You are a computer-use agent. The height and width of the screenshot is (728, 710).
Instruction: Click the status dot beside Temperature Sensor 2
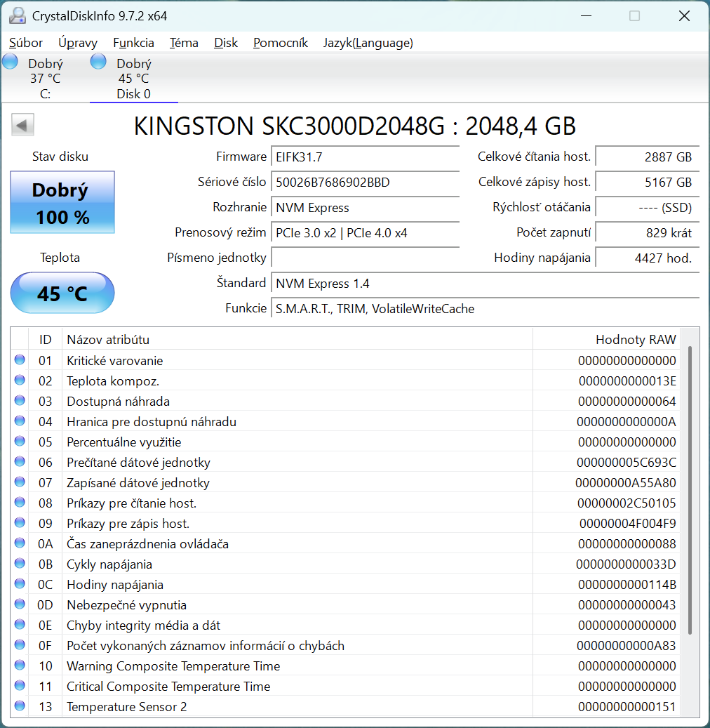pos(19,707)
